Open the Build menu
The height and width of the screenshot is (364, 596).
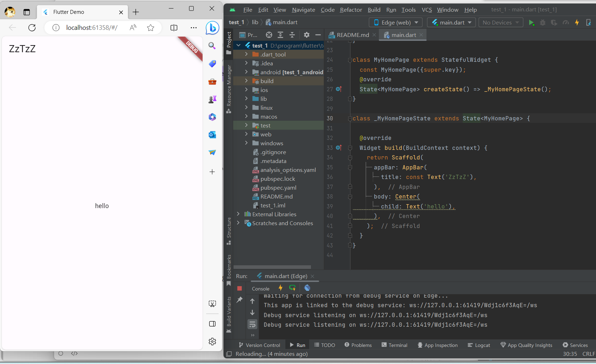(374, 10)
